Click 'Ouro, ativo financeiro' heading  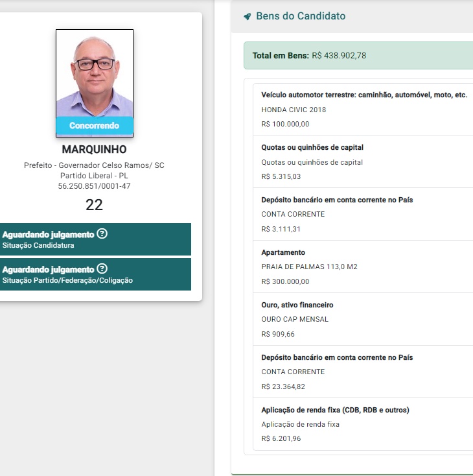click(297, 305)
